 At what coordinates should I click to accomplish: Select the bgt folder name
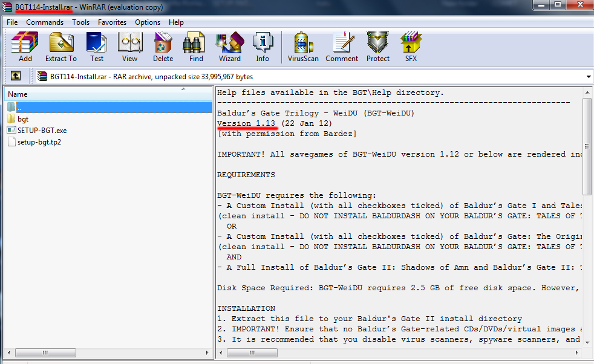click(x=23, y=119)
